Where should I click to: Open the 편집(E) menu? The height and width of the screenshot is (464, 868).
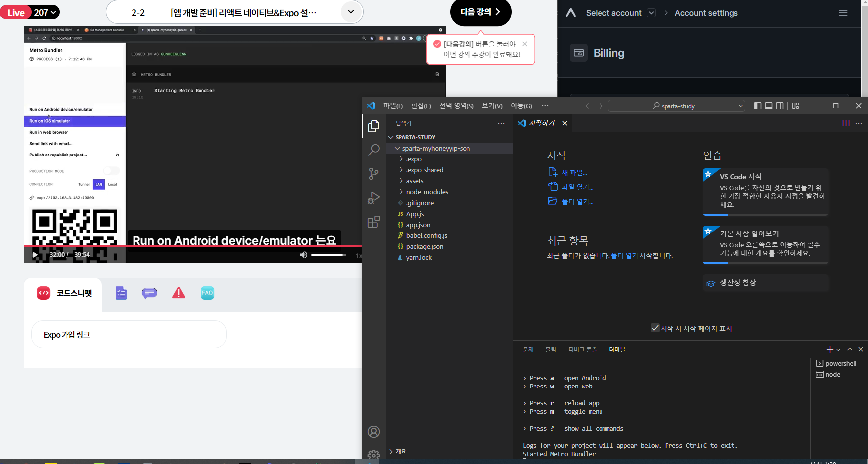(x=421, y=106)
